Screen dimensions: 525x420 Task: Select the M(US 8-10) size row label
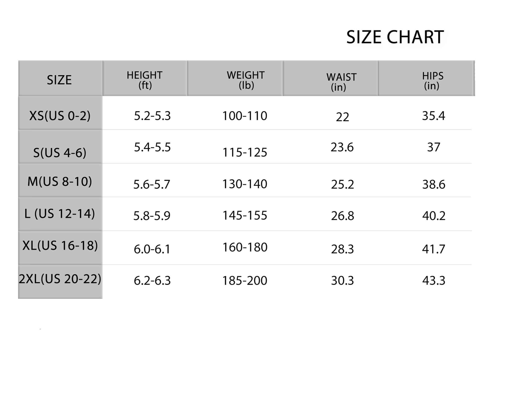[x=60, y=182]
